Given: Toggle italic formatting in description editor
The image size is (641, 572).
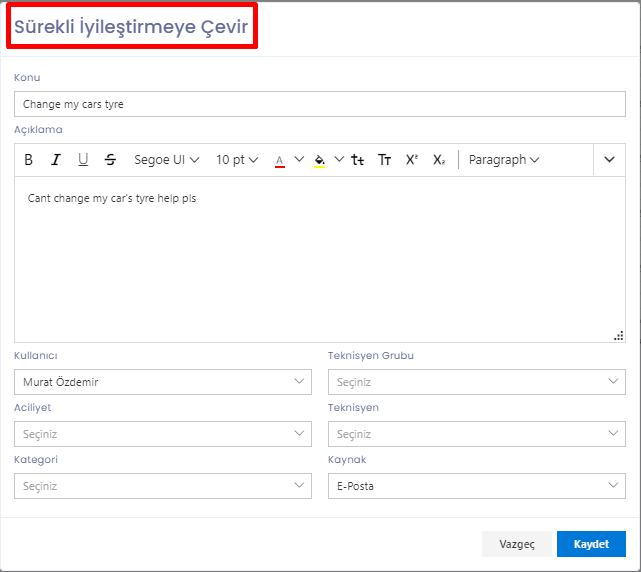Looking at the screenshot, I should click(x=56, y=159).
